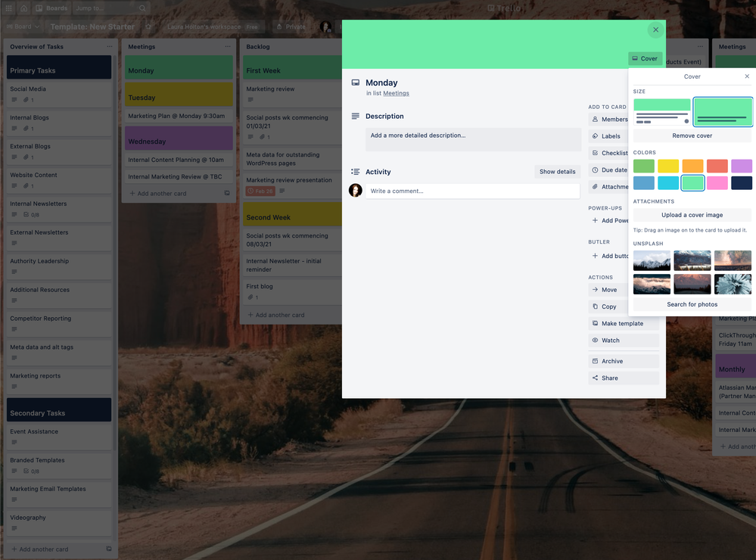Click the Private visibility button
This screenshot has height=560, width=756.
pyautogui.click(x=291, y=26)
